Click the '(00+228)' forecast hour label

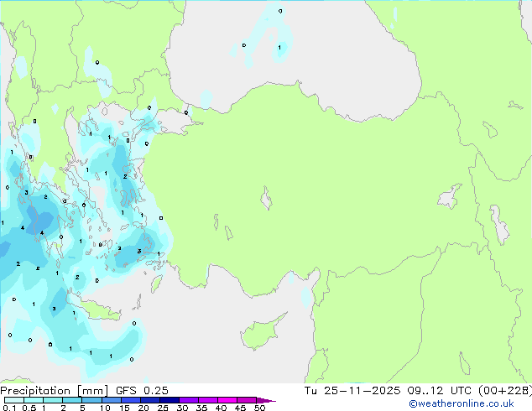[505, 391]
